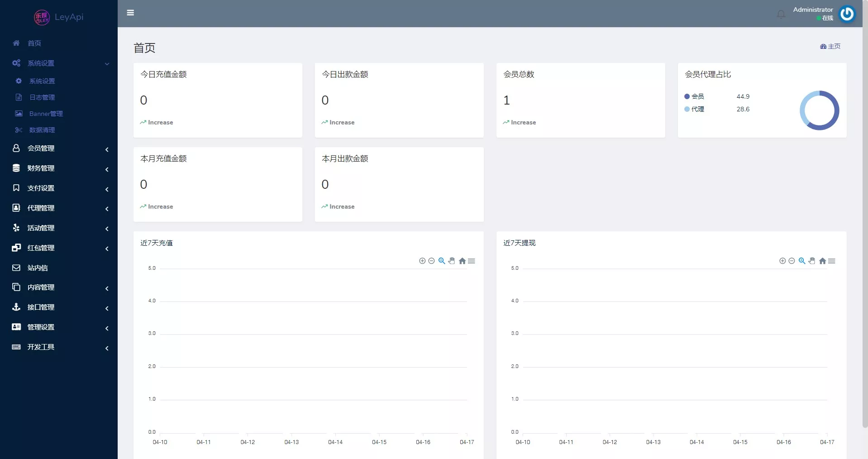The height and width of the screenshot is (459, 868).
Task: Collapse the 系统设置 menu group
Action: click(43, 63)
